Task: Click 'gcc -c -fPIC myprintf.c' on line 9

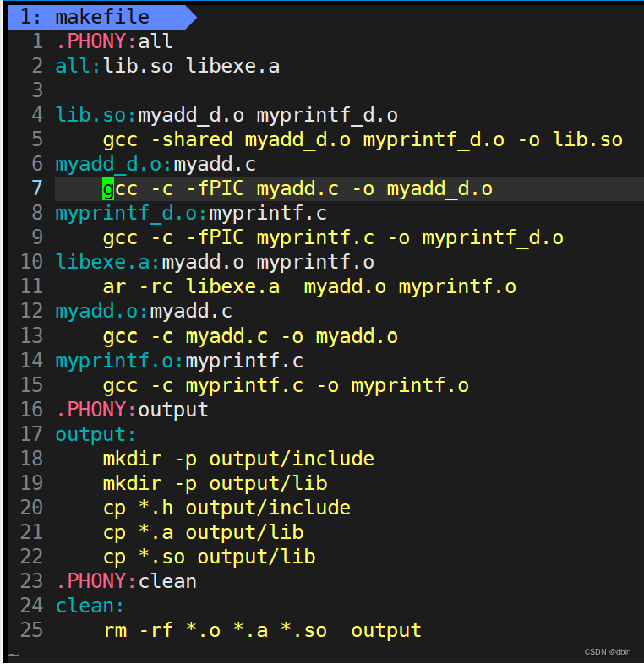Action: pyautogui.click(x=239, y=237)
